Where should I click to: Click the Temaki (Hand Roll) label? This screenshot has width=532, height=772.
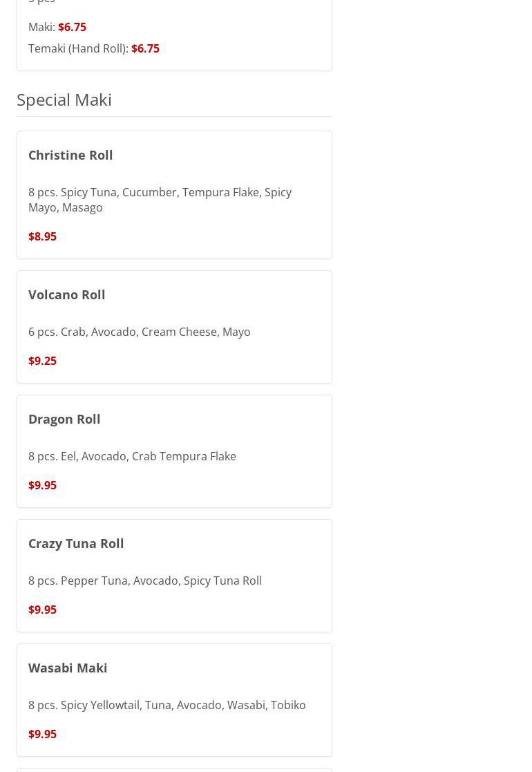click(77, 48)
